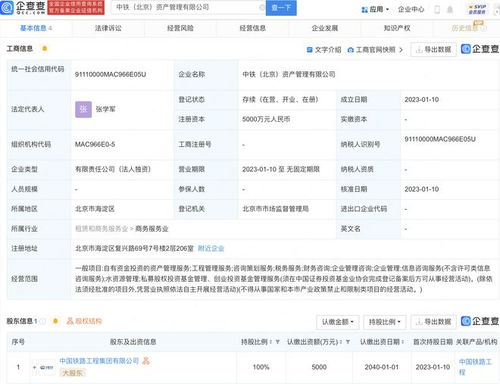The height and width of the screenshot is (384, 500).
Task: Open the 附近企业 link
Action: [x=211, y=249]
